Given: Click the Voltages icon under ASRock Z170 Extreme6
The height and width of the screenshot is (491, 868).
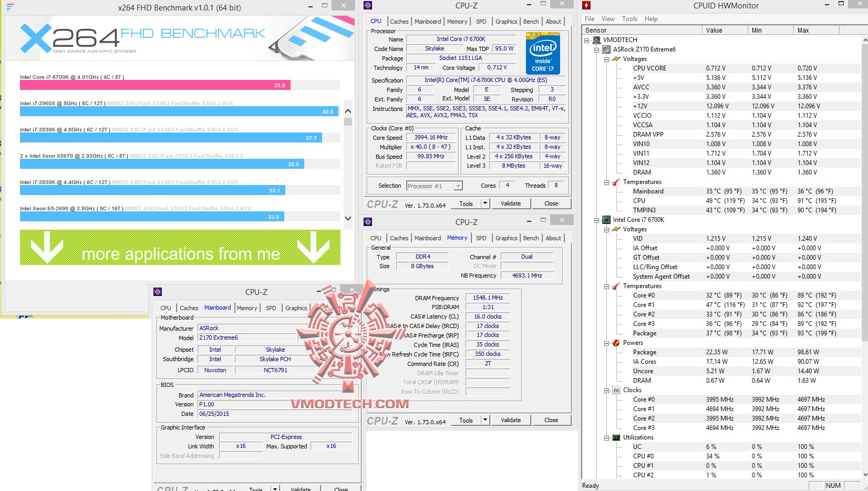Looking at the screenshot, I should (616, 59).
